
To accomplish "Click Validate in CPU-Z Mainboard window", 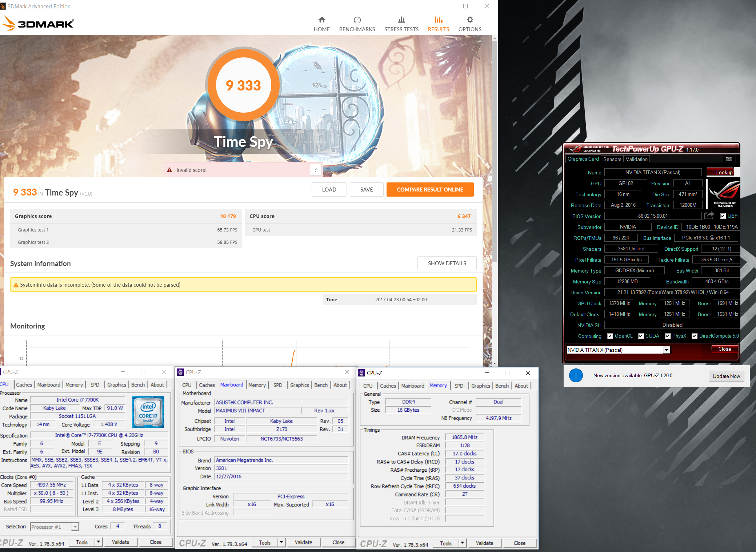I will pos(303,542).
